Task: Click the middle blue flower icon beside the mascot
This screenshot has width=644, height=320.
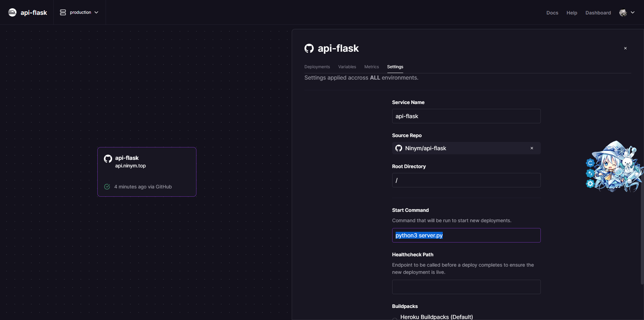Action: 590,173
